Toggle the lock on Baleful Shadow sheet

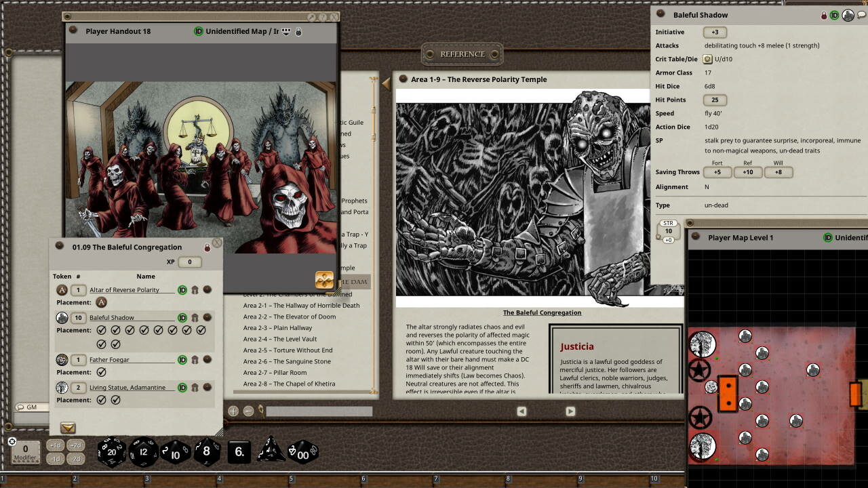(x=824, y=15)
